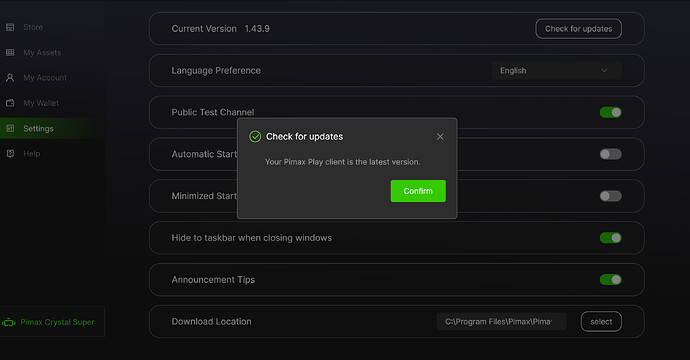The width and height of the screenshot is (690, 360).
Task: Close the Check for updates dialog
Action: [x=440, y=137]
